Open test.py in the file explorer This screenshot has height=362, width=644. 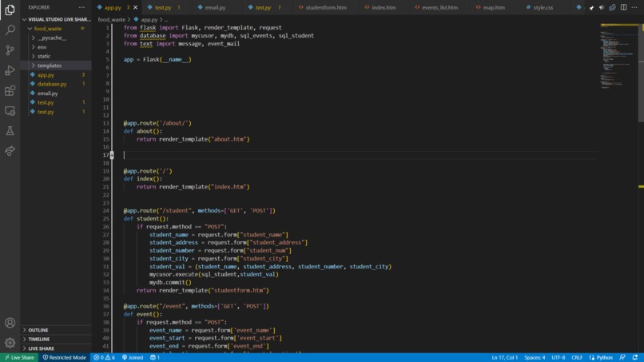[46, 103]
